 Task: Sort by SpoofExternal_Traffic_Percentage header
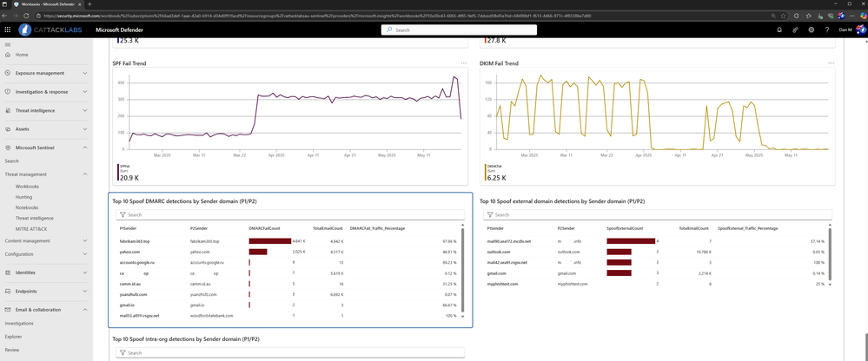pos(748,227)
